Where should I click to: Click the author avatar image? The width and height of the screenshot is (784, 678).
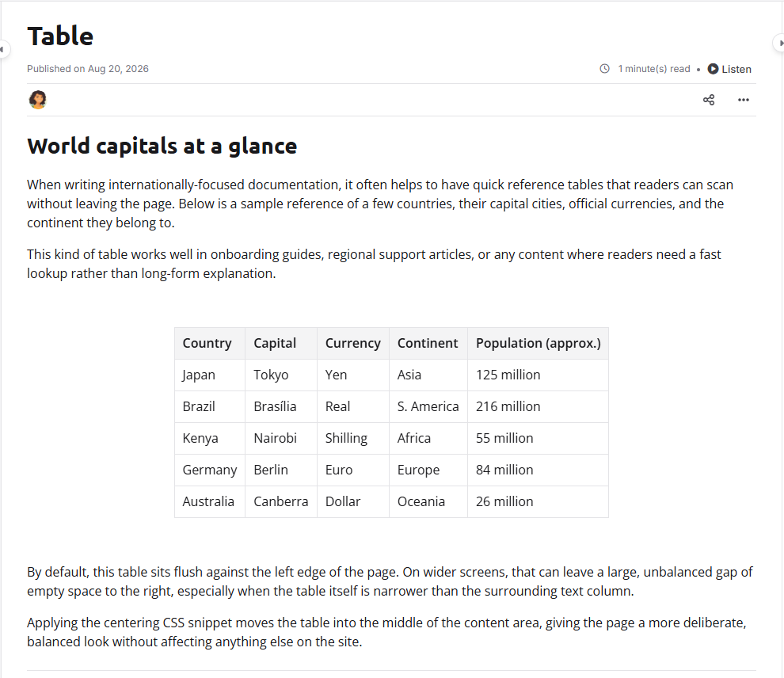(37, 100)
